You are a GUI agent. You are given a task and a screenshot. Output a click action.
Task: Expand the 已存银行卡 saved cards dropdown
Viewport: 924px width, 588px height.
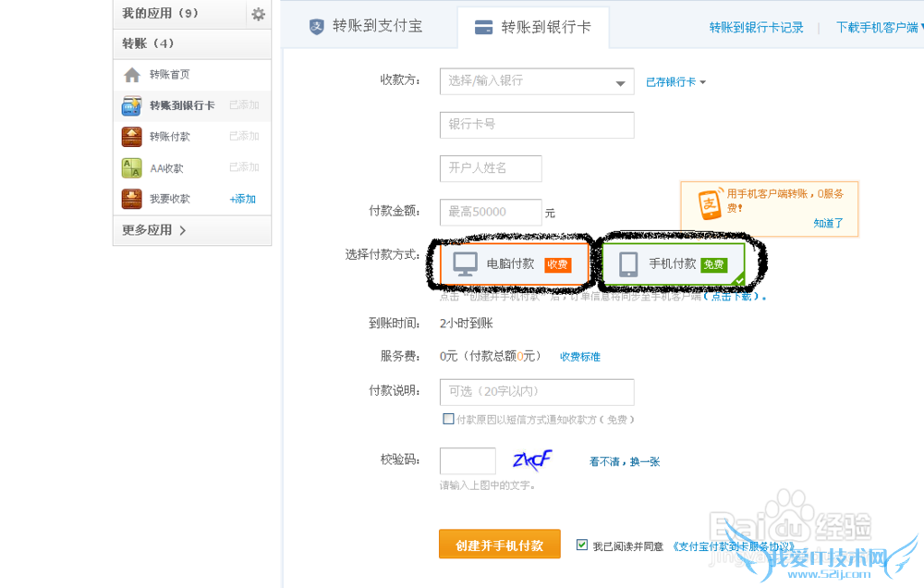click(675, 82)
